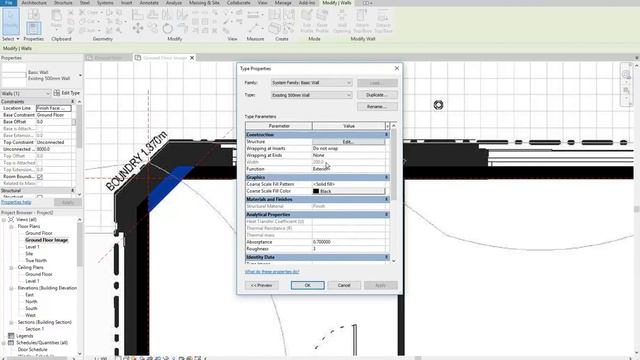Click the Legends node icon in browser
Viewport: 640px width, 360px height.
pyautogui.click(x=11, y=336)
